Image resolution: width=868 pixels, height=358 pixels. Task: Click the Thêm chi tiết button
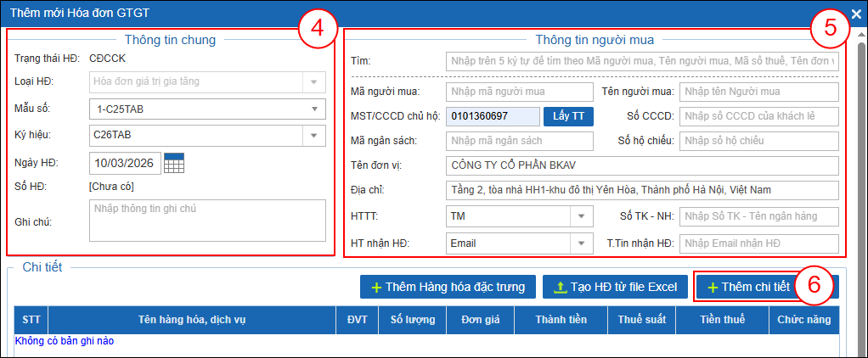click(747, 287)
